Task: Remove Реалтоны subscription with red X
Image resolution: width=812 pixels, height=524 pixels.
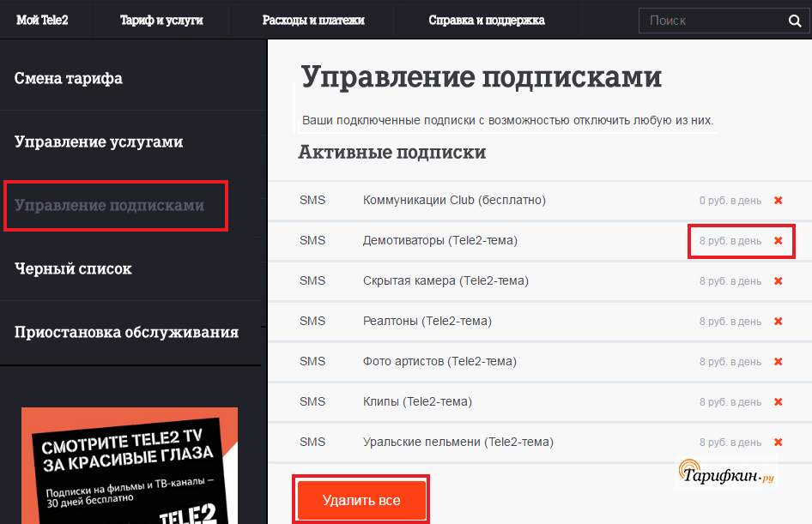Action: pyautogui.click(x=778, y=322)
